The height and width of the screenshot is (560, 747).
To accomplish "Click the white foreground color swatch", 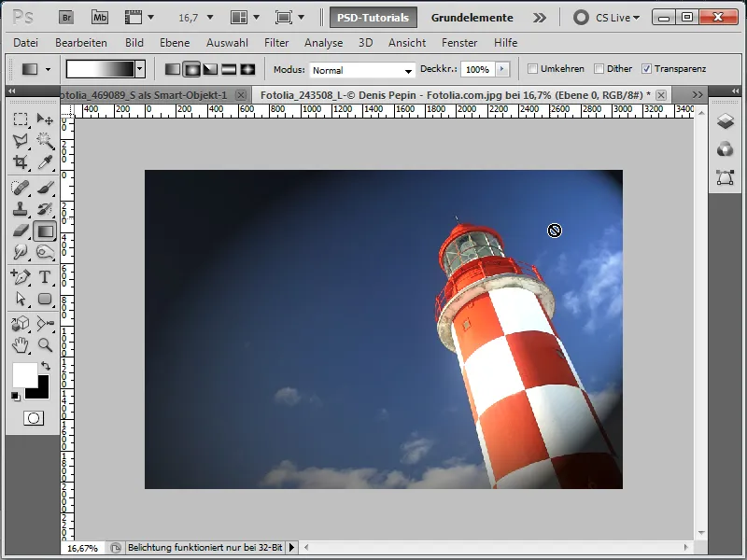I will tap(24, 374).
